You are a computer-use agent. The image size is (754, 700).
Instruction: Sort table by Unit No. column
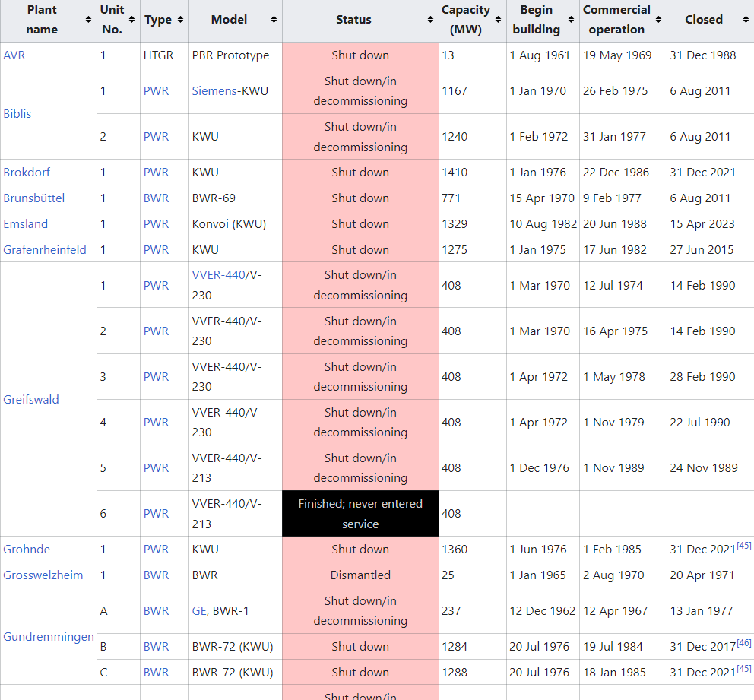tap(131, 20)
